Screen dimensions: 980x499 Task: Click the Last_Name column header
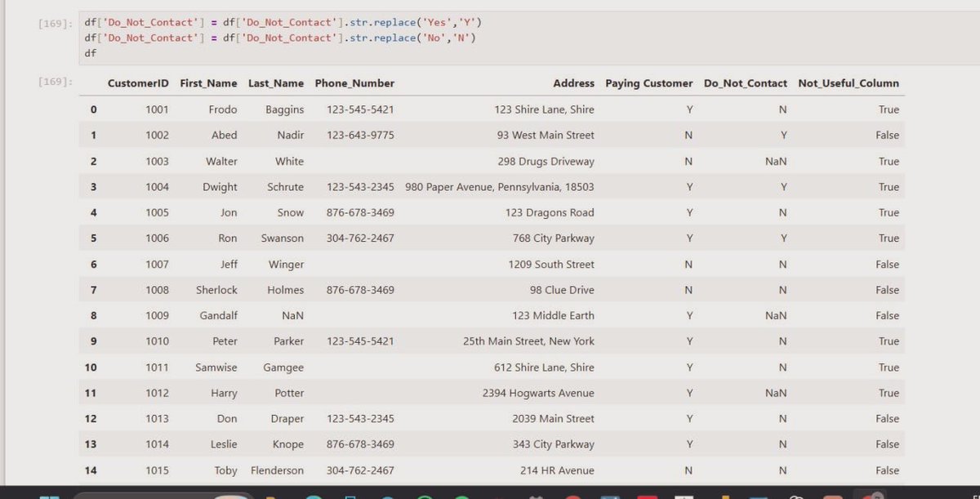(276, 83)
